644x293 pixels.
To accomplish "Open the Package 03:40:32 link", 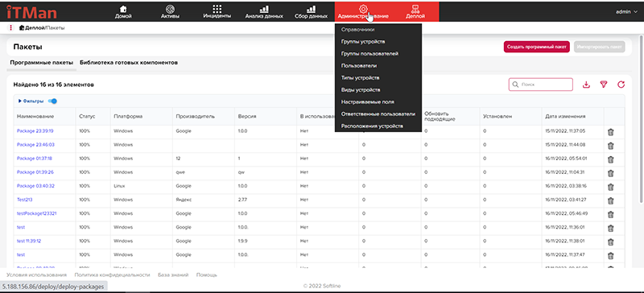I will pyautogui.click(x=35, y=186).
